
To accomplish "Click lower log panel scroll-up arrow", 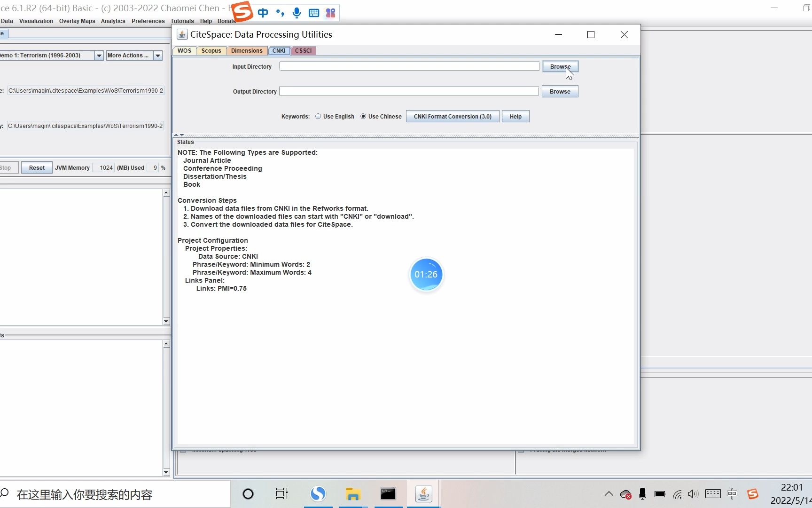I will [166, 344].
